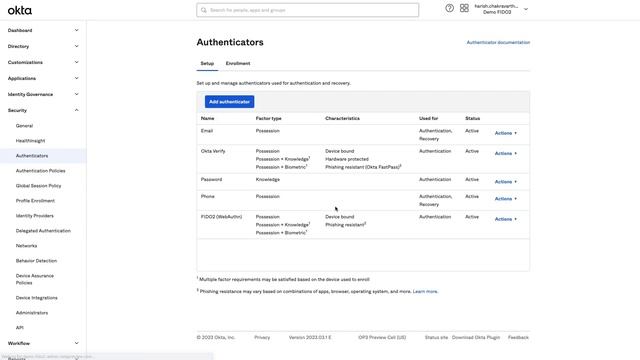Click the Phone authenticator name
The image size is (640, 360).
click(207, 196)
